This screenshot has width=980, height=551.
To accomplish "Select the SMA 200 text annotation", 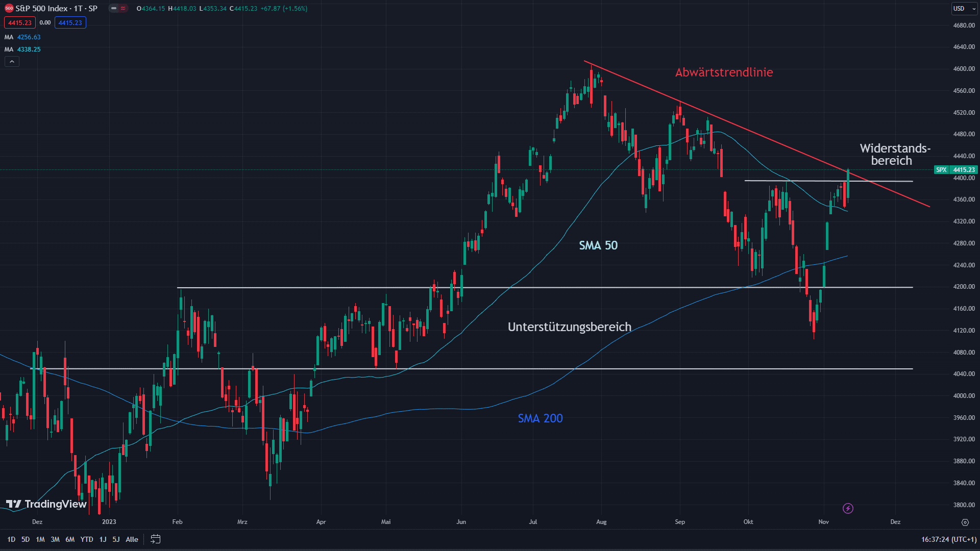I will pos(540,418).
